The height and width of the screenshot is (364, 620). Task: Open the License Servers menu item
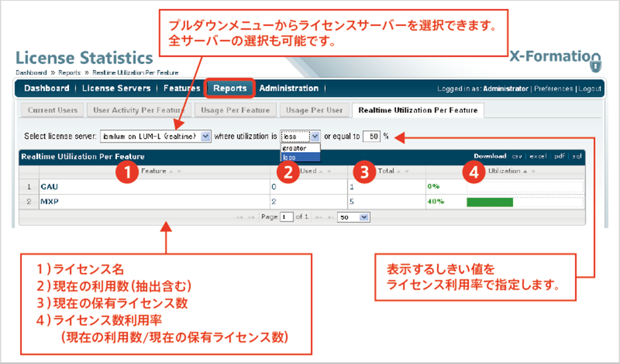[x=116, y=88]
